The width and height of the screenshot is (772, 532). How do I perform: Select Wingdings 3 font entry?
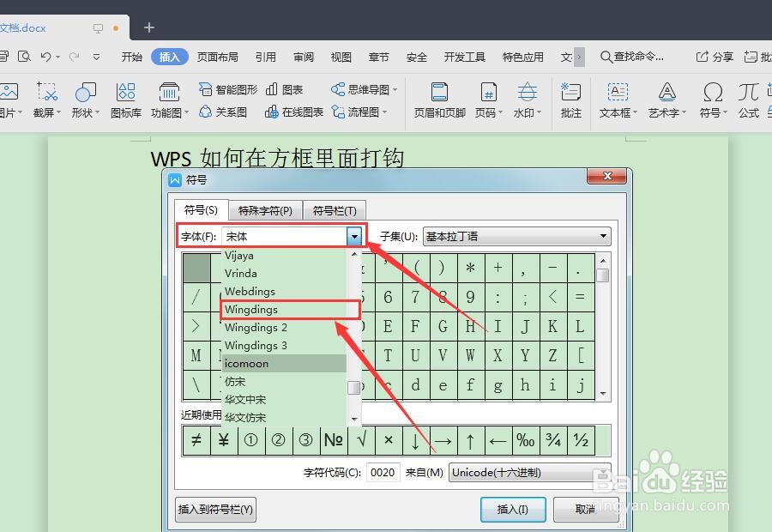click(285, 346)
